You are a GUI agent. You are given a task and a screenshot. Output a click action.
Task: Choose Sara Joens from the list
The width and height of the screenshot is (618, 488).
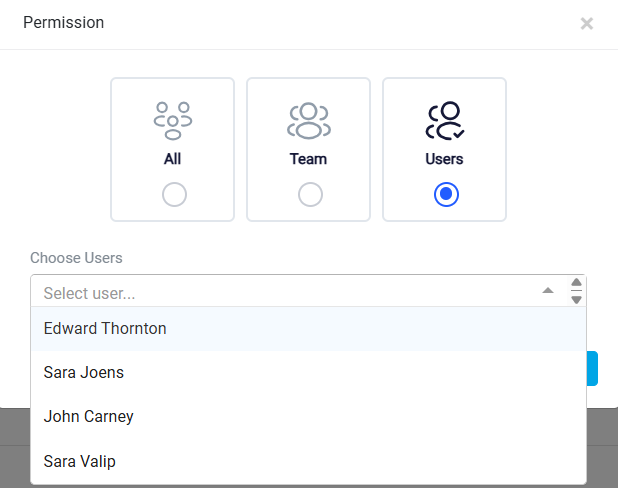[x=308, y=373]
